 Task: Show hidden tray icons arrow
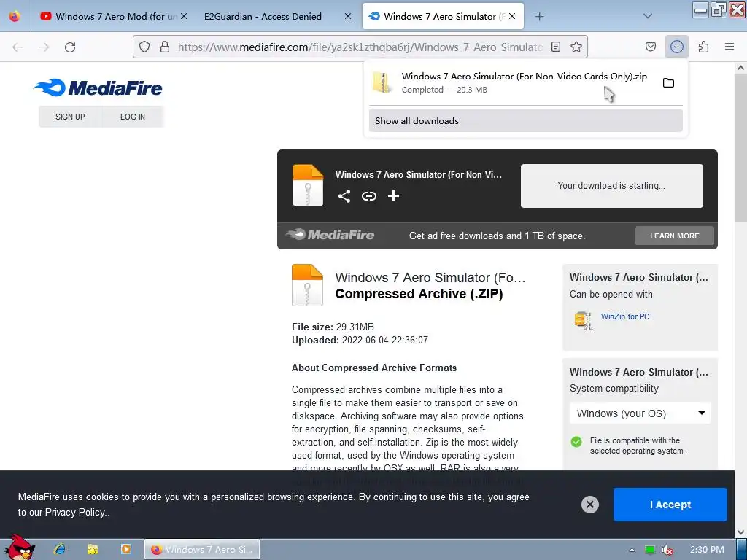tap(632, 550)
